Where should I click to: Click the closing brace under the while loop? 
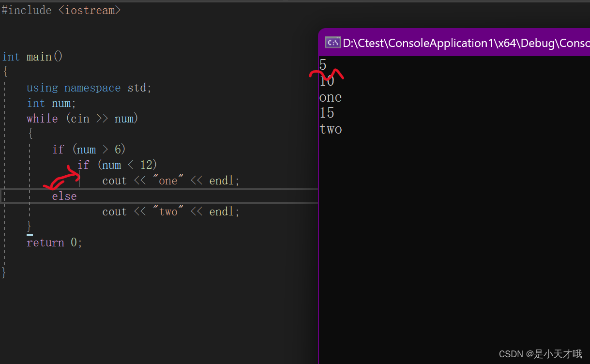[x=30, y=226]
